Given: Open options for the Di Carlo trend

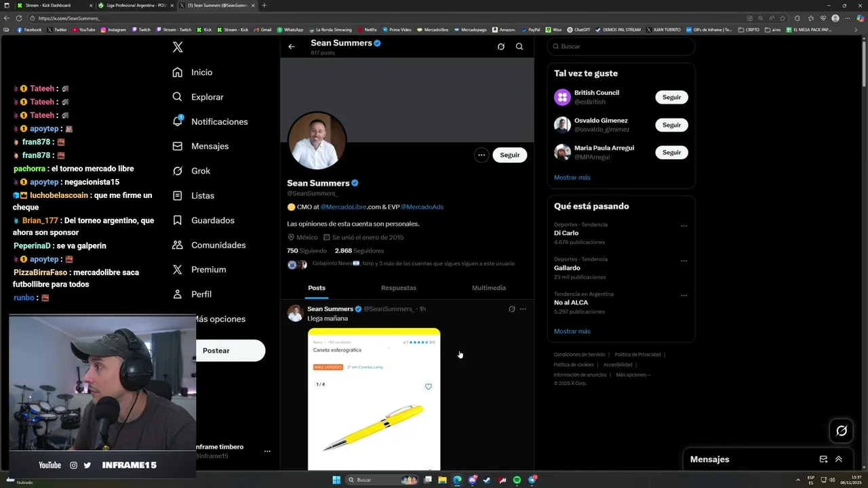Looking at the screenshot, I should click(684, 226).
